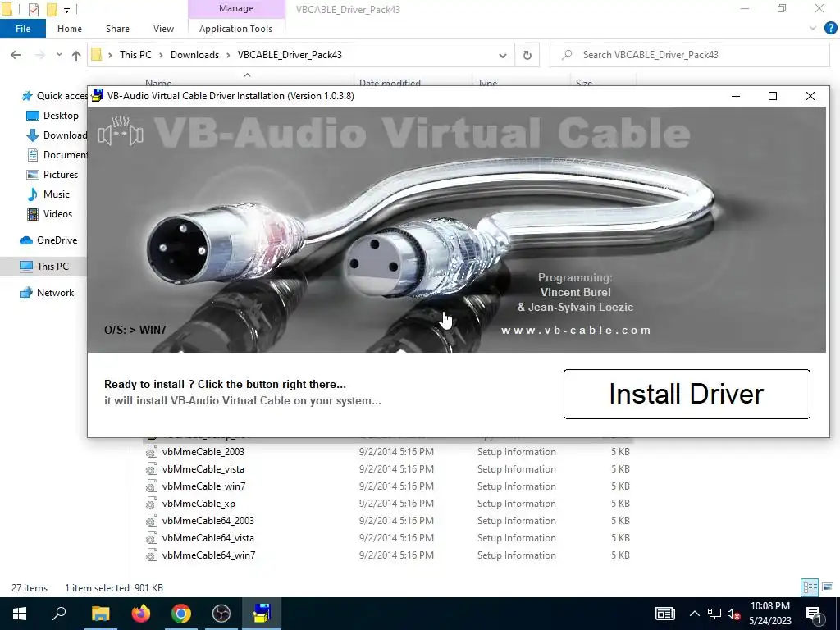This screenshot has height=630, width=840.
Task: Click the Search VBCABLE_Driver_Pack43 field
Action: pyautogui.click(x=689, y=55)
